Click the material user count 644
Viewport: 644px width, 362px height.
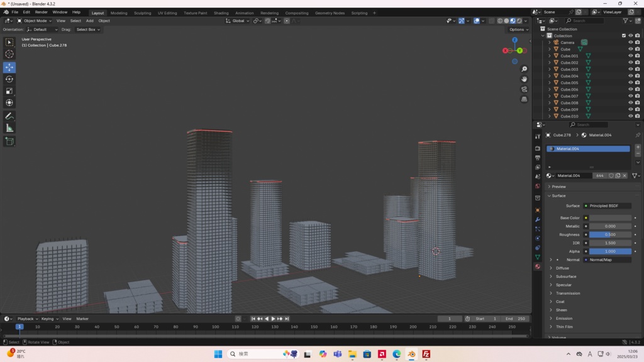[600, 176]
